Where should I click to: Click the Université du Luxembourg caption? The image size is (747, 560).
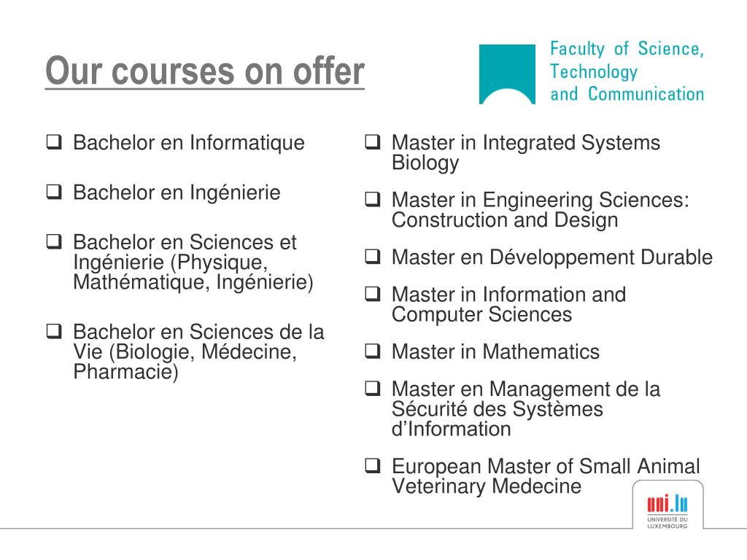[x=667, y=522]
